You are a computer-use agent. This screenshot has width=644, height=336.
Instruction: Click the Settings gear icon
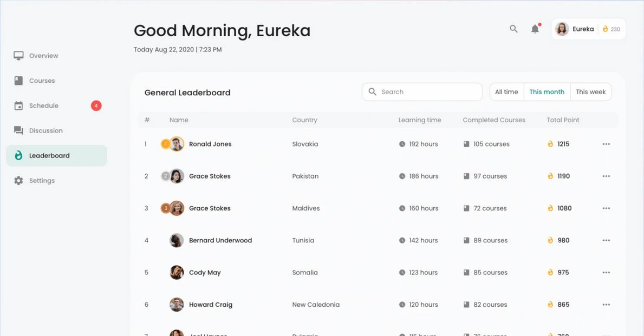pyautogui.click(x=19, y=181)
